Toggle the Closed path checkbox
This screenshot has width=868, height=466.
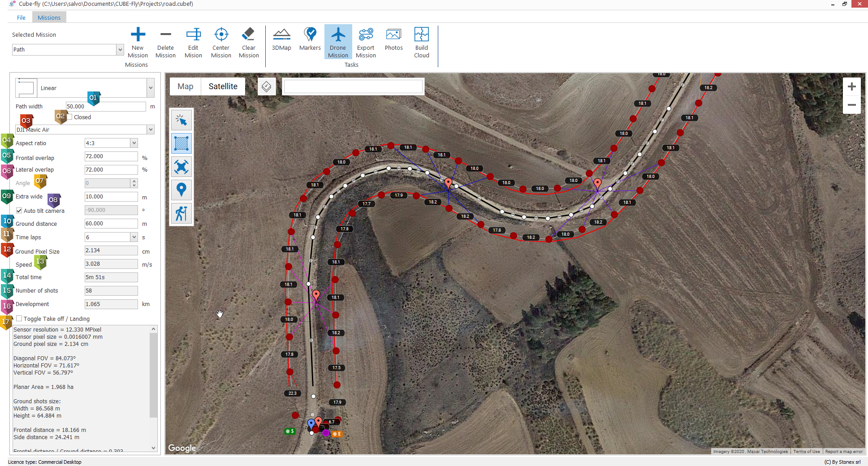pyautogui.click(x=70, y=117)
